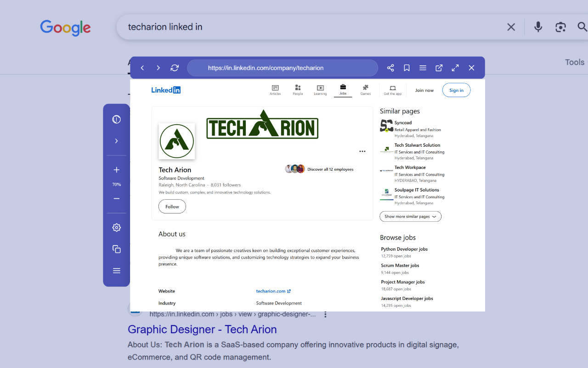Browse Project Manager jobs
Screen dimensions: 588x368
(403, 282)
